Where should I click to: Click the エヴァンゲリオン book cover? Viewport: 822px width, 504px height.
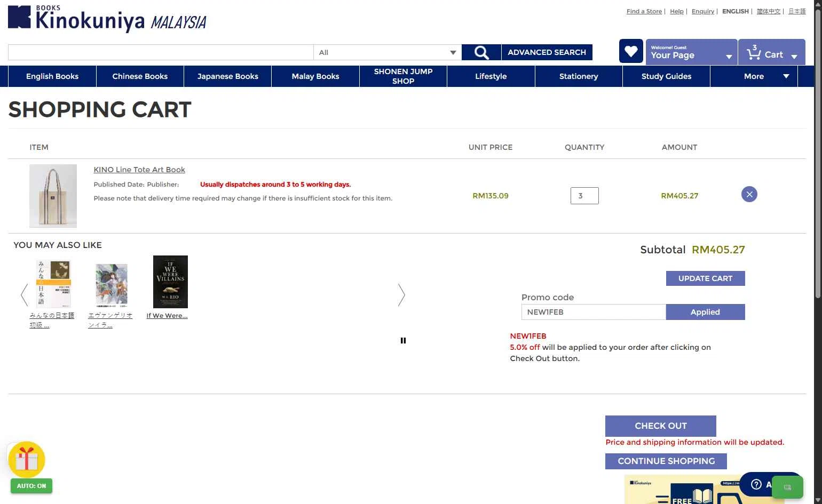click(112, 285)
